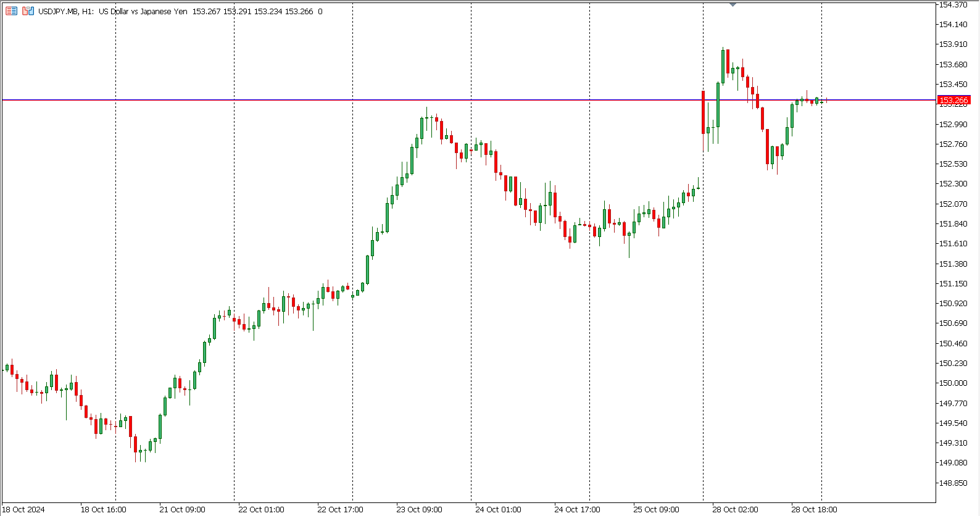This screenshot has width=980, height=516.
Task: Click the 149.540 price scale label
Action: pos(953,423)
